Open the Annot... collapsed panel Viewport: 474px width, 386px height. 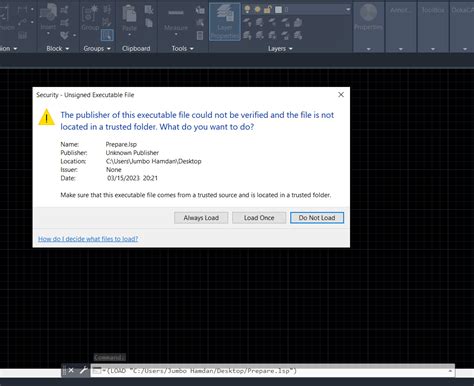pyautogui.click(x=401, y=27)
